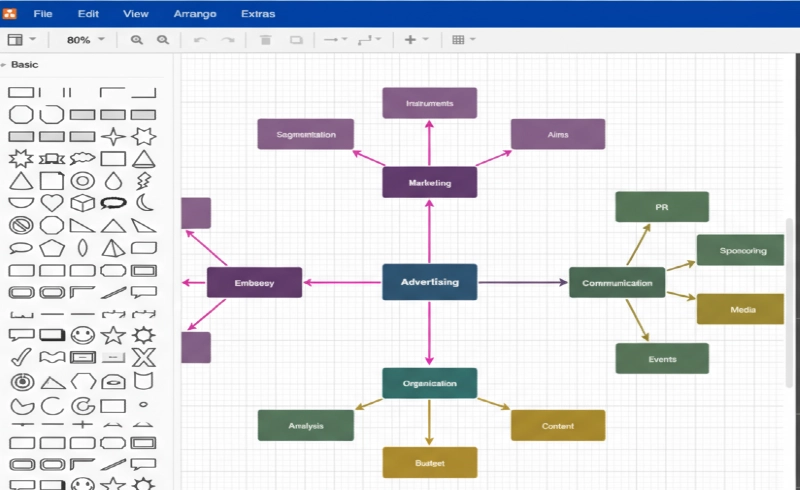
Task: Click the zoom out magnifier icon
Action: pos(162,40)
